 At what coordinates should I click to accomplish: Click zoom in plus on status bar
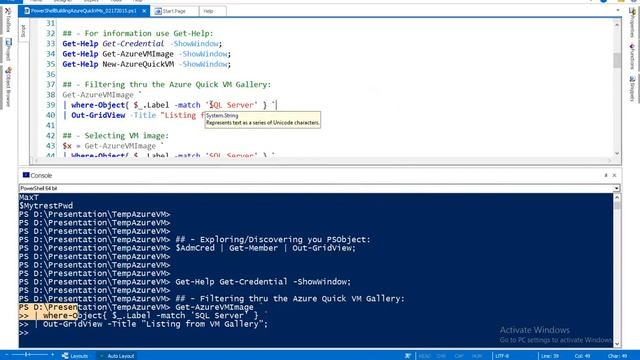coord(52,355)
